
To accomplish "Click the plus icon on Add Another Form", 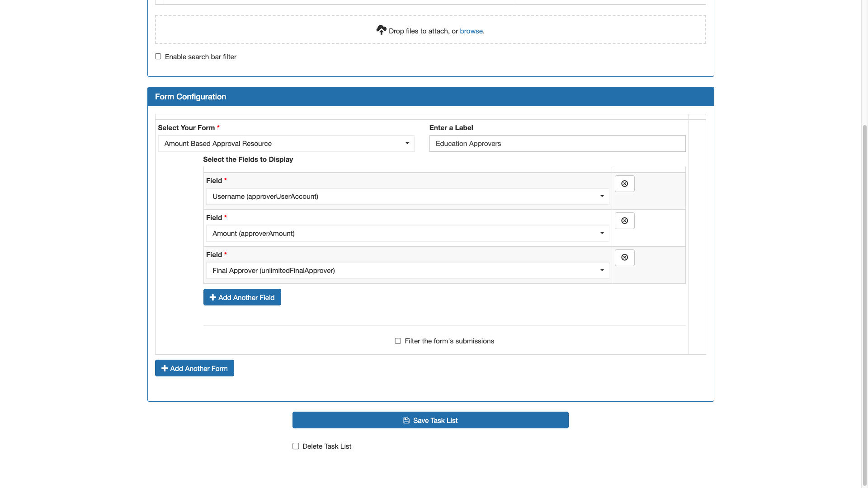I will point(164,368).
